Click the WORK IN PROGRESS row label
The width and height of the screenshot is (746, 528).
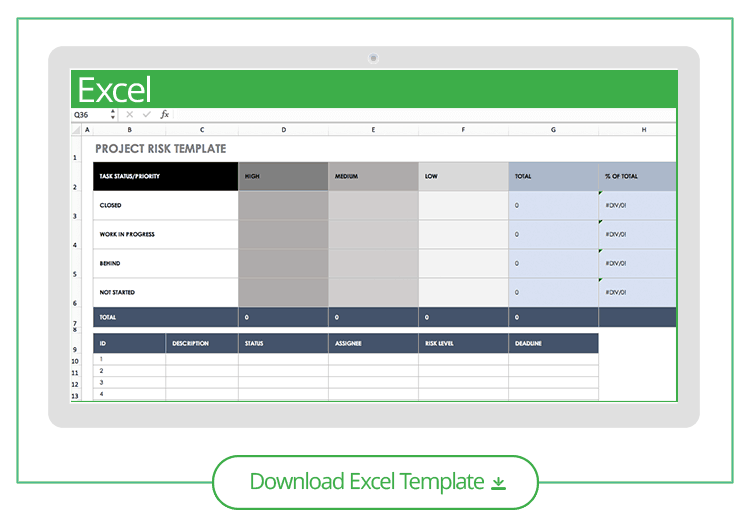[127, 235]
